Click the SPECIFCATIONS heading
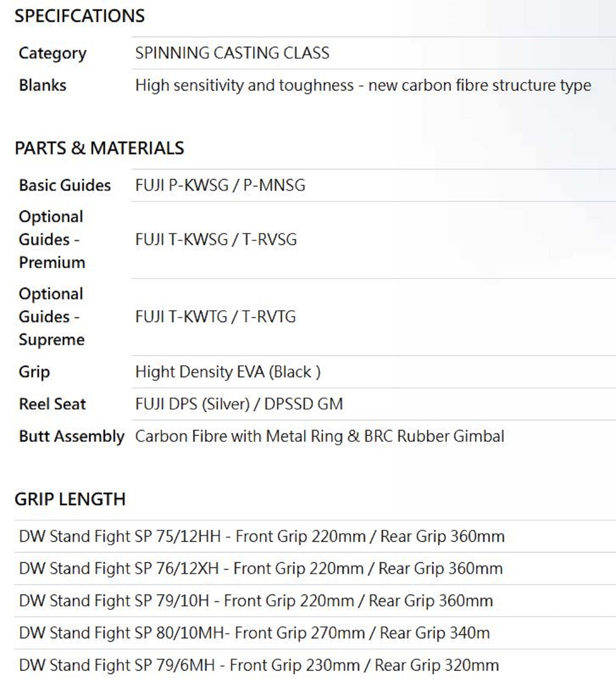This screenshot has width=616, height=680. coord(80,16)
